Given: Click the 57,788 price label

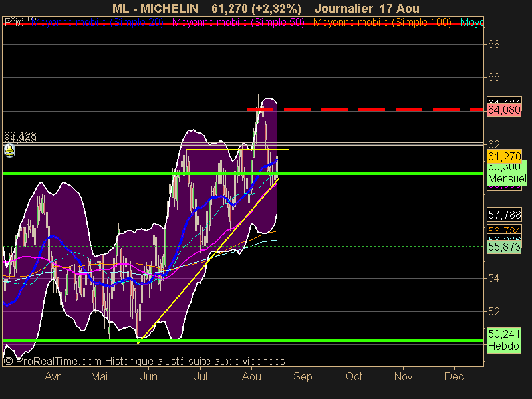Looking at the screenshot, I should (x=504, y=215).
